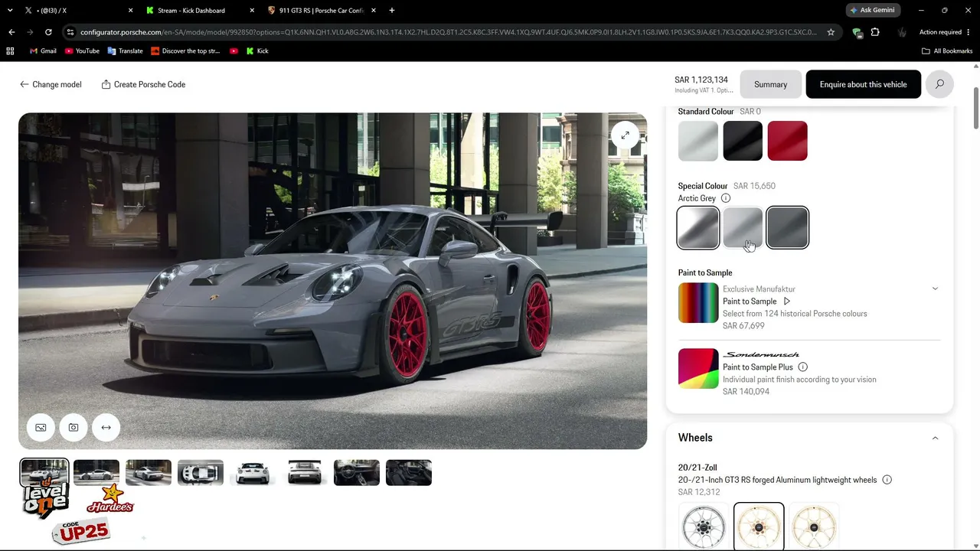Open the browser extensions puzzle icon
Screen dimensions: 980x551
pyautogui.click(x=875, y=32)
